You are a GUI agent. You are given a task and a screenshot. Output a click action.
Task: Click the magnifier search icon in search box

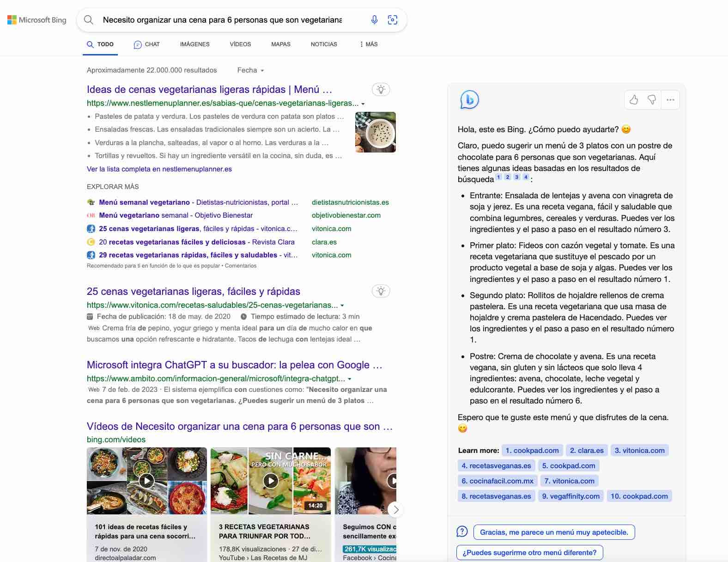[x=89, y=20]
